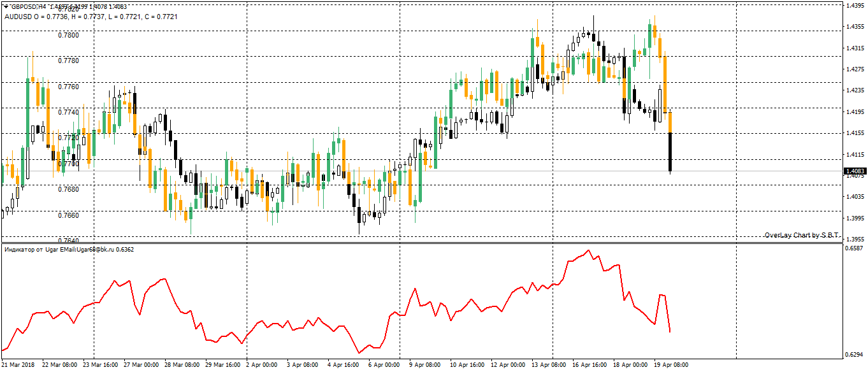The width and height of the screenshot is (868, 372).
Task: Click the 23 Mar 16:00 time label
Action: click(101, 365)
